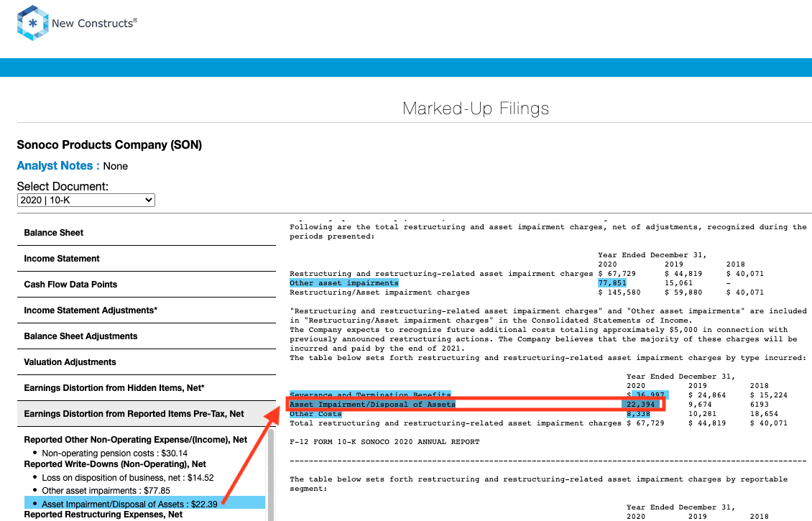Click highlighted 'Other Costs' label in filing
Viewport: 812px width, 521px height.
coord(315,414)
